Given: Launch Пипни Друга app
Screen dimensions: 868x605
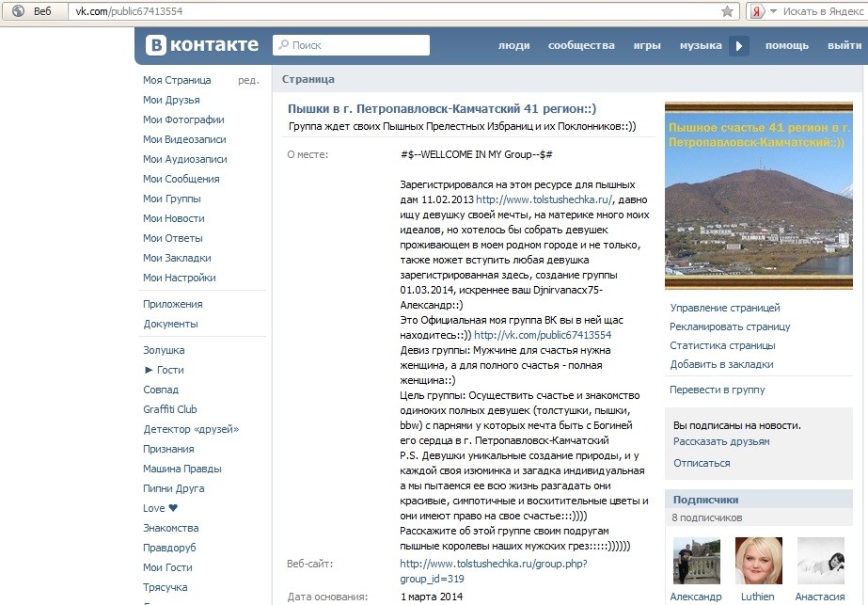Looking at the screenshot, I should pyautogui.click(x=174, y=488).
